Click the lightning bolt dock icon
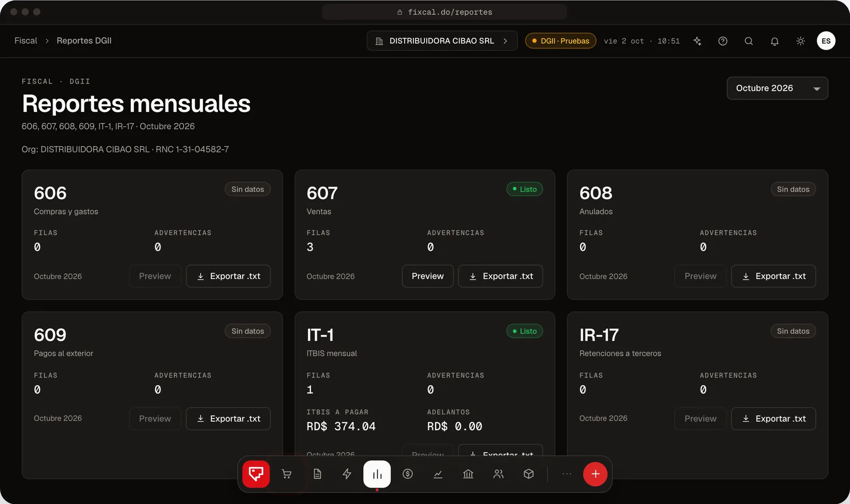 point(347,474)
